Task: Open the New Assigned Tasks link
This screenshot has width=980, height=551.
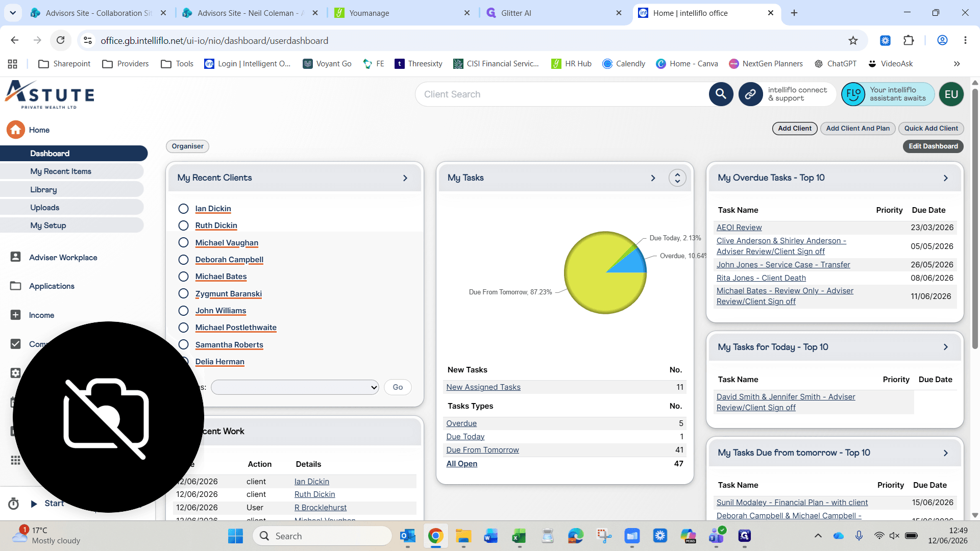Action: 483,387
